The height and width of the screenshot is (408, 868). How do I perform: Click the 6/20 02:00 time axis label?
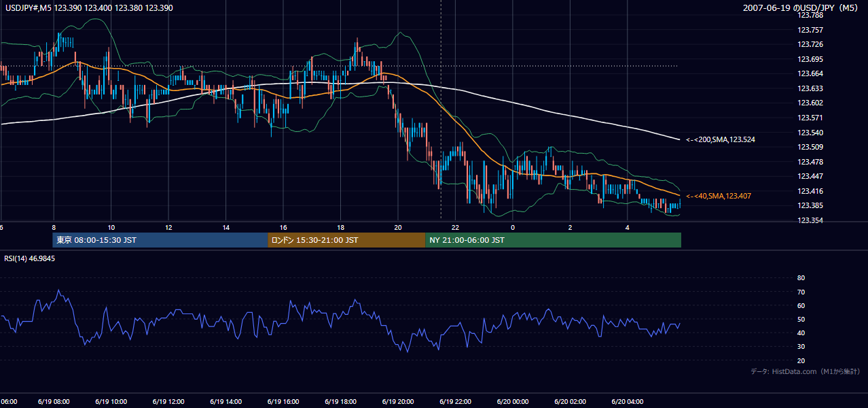tap(571, 402)
